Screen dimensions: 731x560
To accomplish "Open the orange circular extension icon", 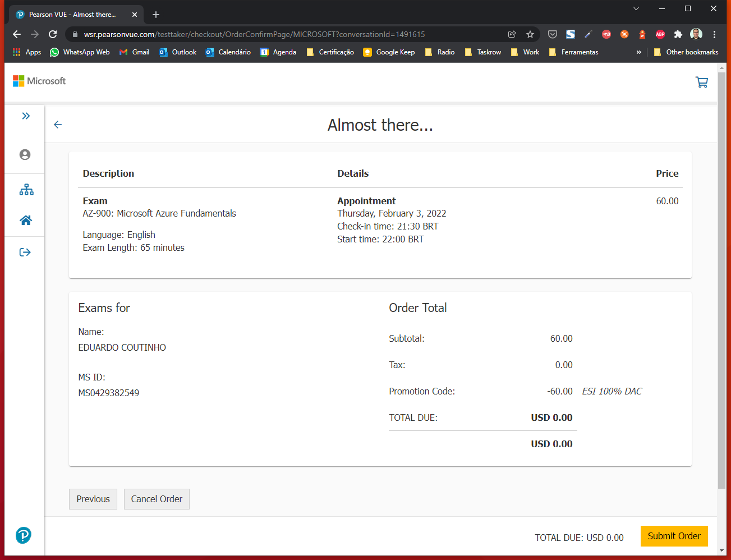I will 624,34.
